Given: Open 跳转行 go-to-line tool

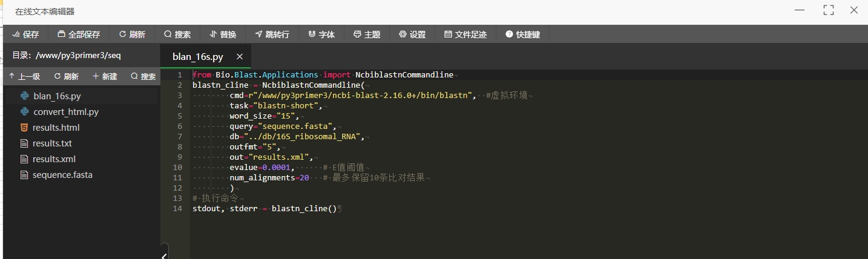Looking at the screenshot, I should [272, 34].
